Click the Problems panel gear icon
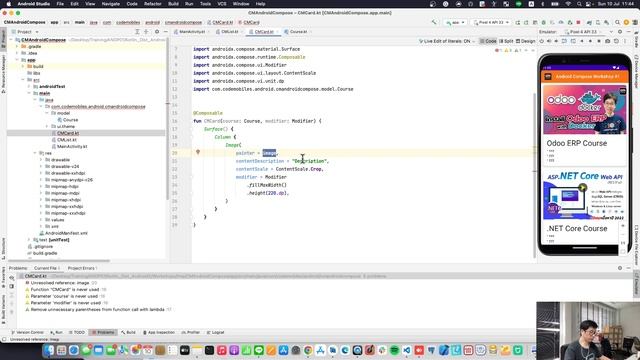This screenshot has height=360, width=640. coord(620,268)
